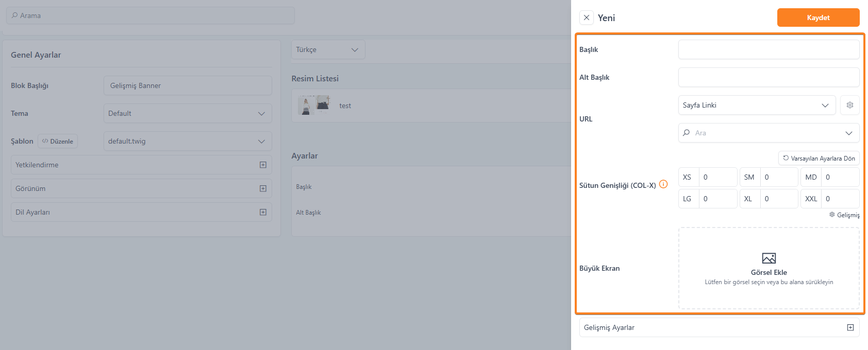The image size is (868, 350).
Task: Expand the Gelişmiş Ayarlar section
Action: (x=719, y=327)
